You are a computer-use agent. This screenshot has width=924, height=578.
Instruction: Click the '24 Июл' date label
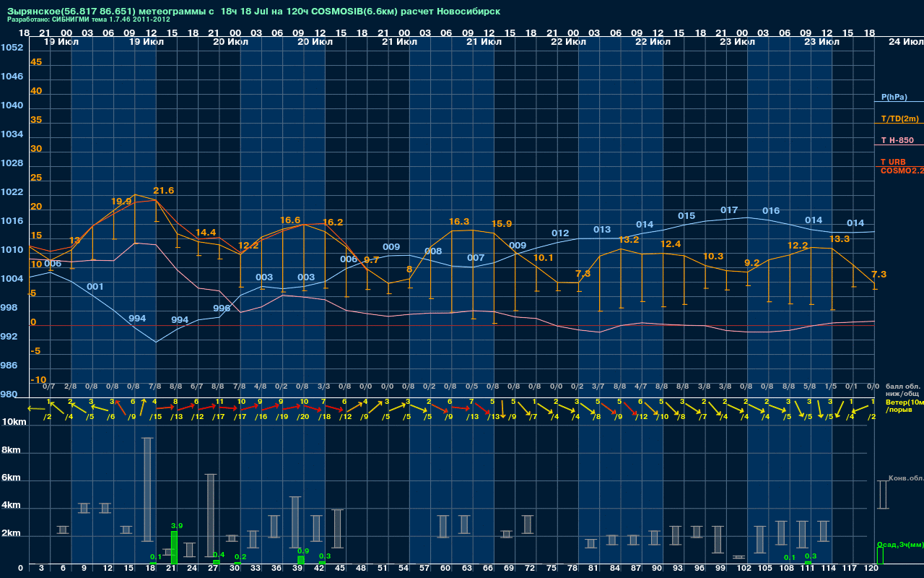pyautogui.click(x=905, y=42)
